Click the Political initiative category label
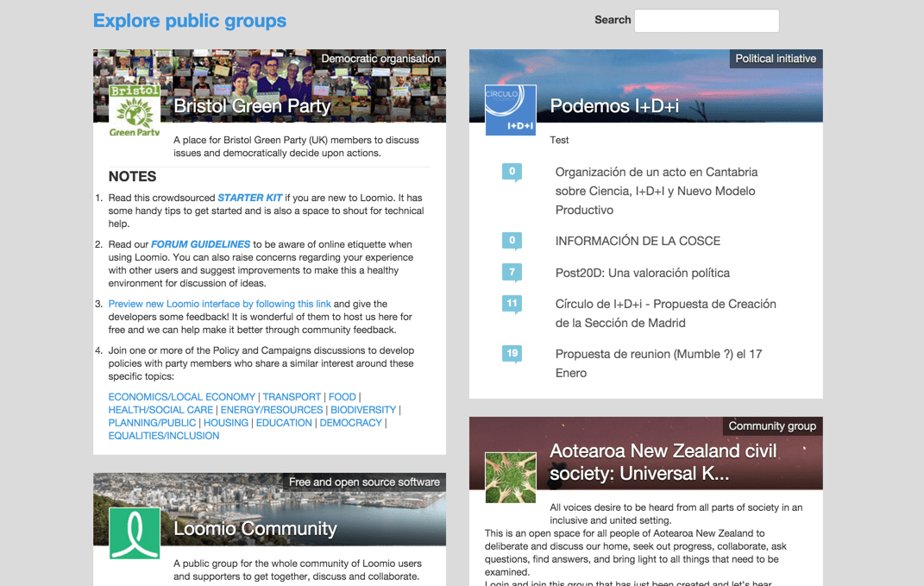This screenshot has width=924, height=586. (x=776, y=59)
